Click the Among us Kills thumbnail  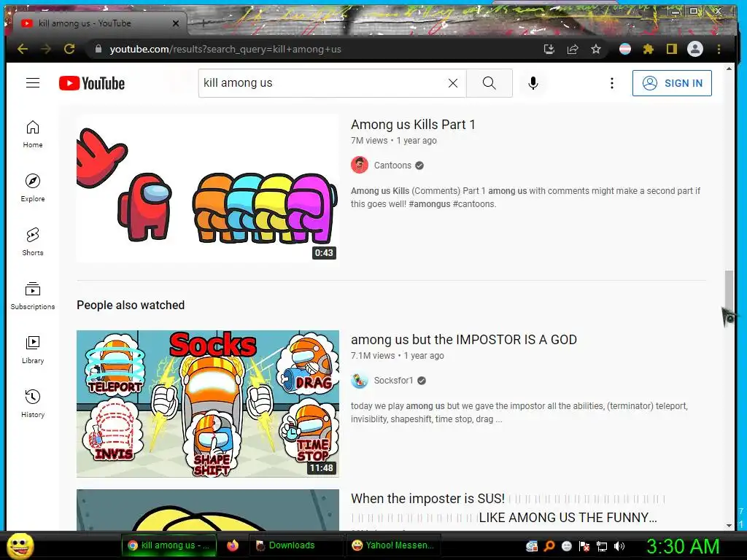[x=208, y=188]
